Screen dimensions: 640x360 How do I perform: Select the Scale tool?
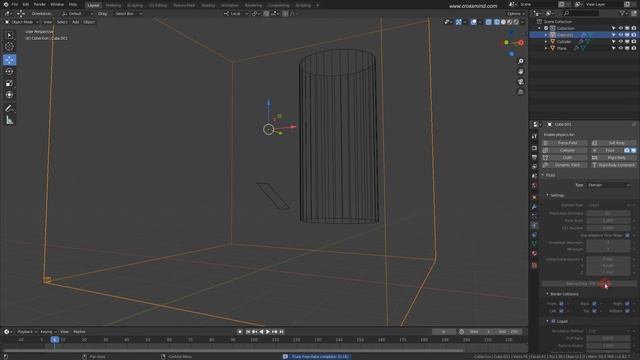(9, 83)
